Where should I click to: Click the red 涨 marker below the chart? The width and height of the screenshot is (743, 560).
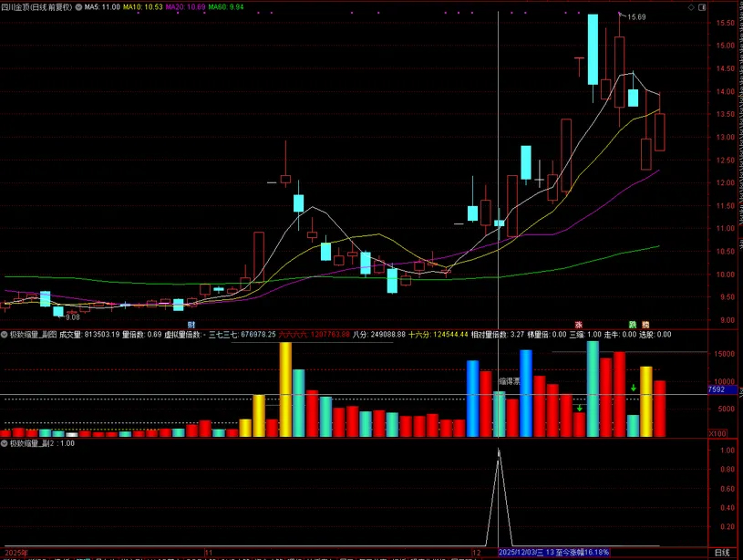coord(577,325)
